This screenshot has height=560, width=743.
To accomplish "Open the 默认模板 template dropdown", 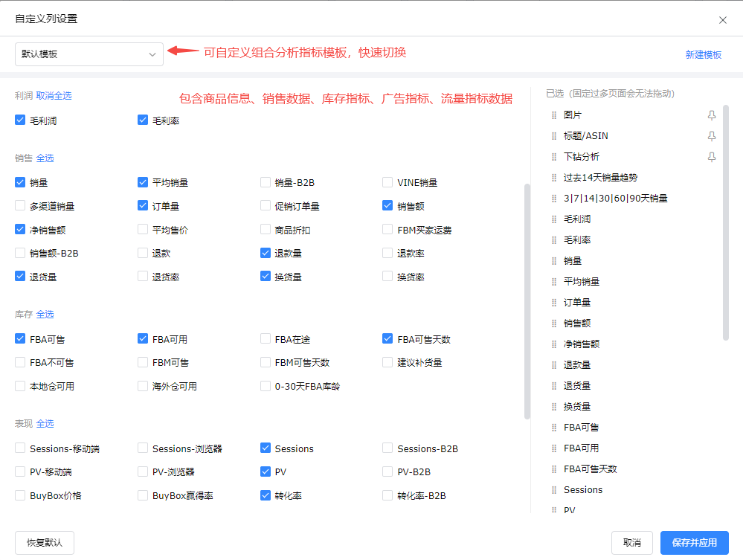I will pyautogui.click(x=89, y=54).
